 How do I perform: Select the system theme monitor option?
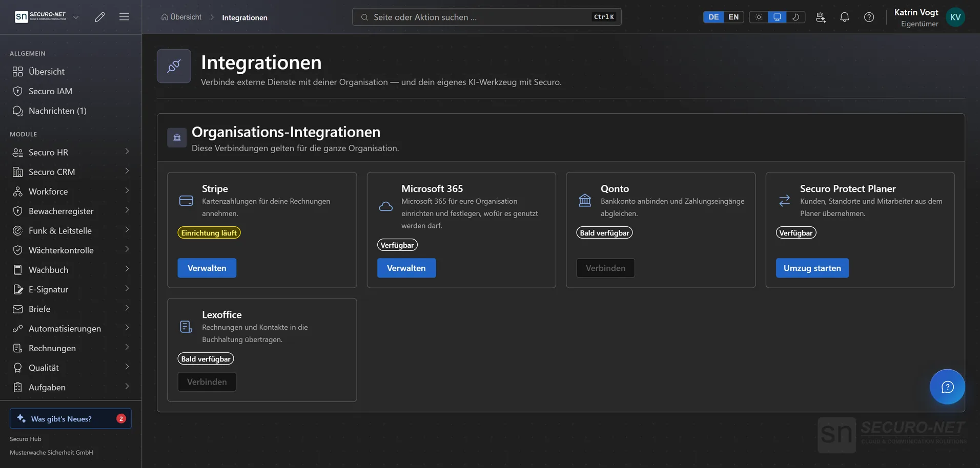click(777, 17)
